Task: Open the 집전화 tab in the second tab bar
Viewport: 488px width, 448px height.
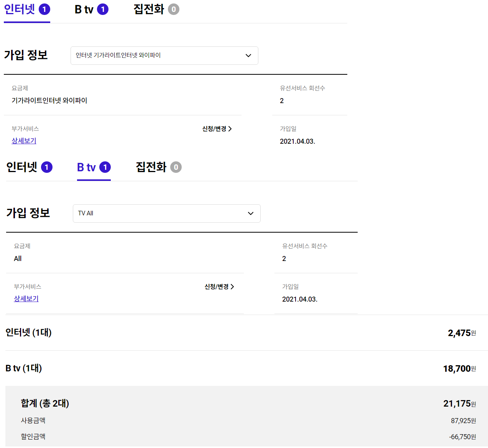Action: tap(158, 167)
